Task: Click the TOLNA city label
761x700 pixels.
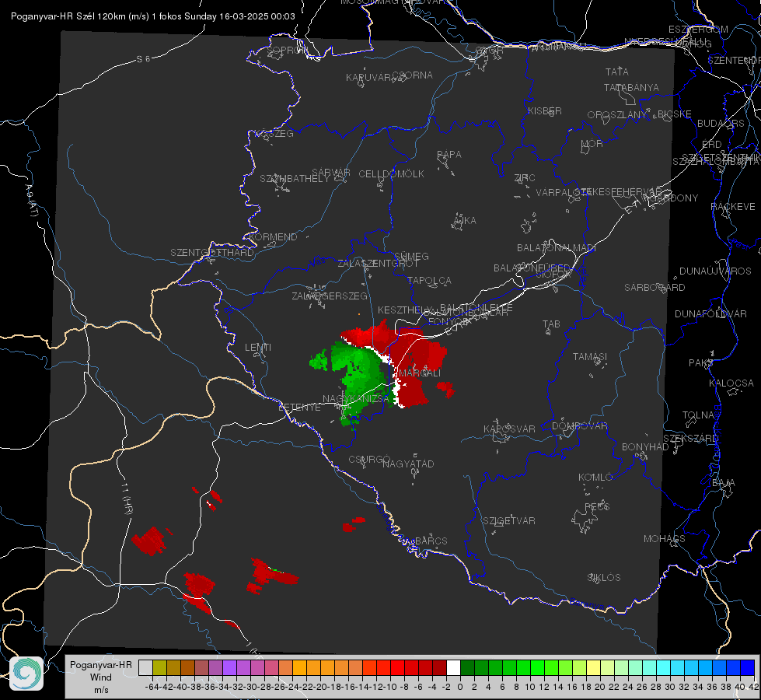Action: pyautogui.click(x=698, y=415)
